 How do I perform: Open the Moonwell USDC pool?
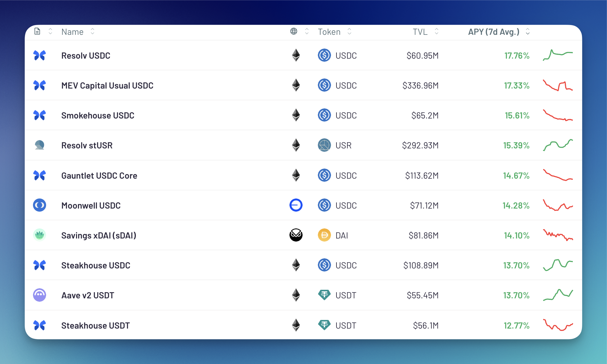[91, 206]
